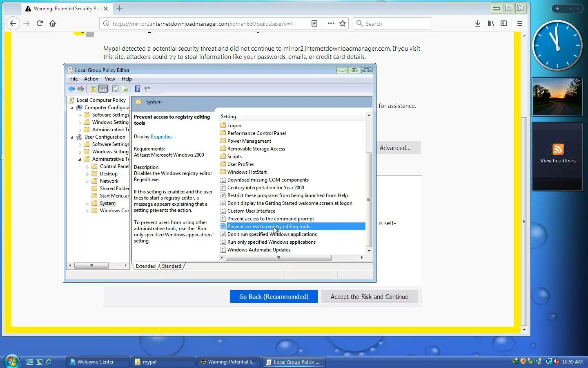Open the browser hamburger menu
Viewport: 588px width, 368px height.
[520, 23]
